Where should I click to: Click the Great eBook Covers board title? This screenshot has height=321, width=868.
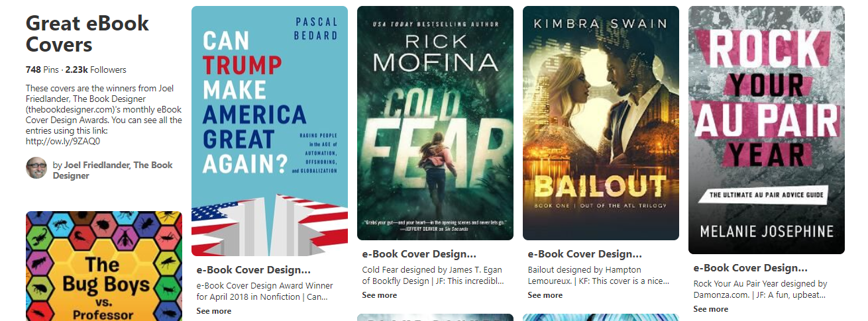(x=87, y=34)
